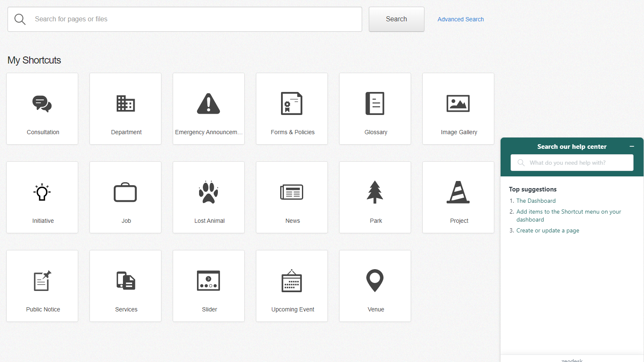The height and width of the screenshot is (362, 644).
Task: Click the help center search box
Action: [572, 163]
